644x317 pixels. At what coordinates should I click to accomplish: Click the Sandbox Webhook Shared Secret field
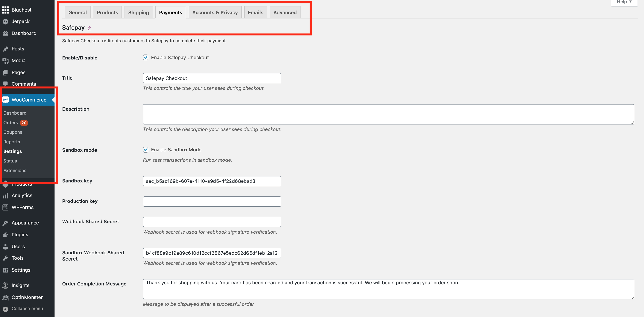pyautogui.click(x=212, y=253)
